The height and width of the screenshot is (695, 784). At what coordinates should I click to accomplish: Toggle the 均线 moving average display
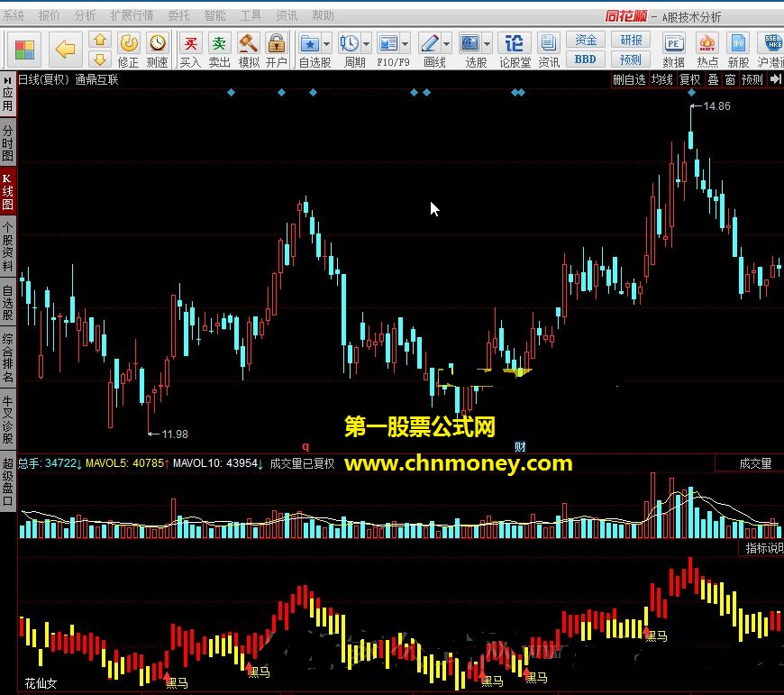point(662,79)
